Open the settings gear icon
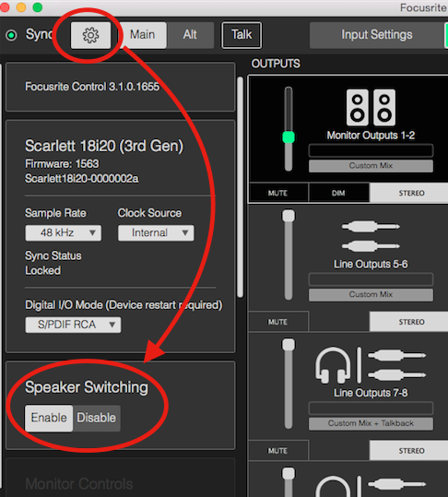 coord(91,35)
